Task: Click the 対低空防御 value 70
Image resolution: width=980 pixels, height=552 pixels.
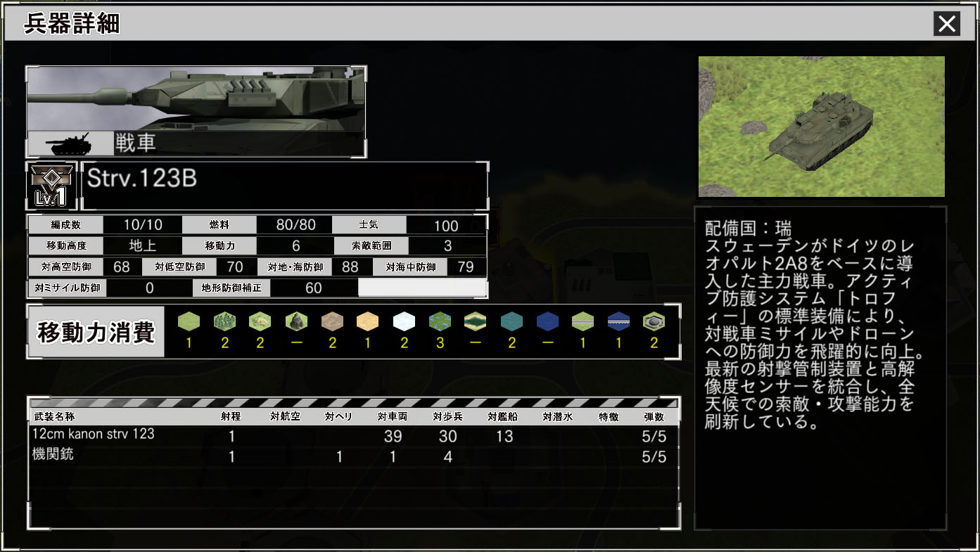Action: pos(235,267)
